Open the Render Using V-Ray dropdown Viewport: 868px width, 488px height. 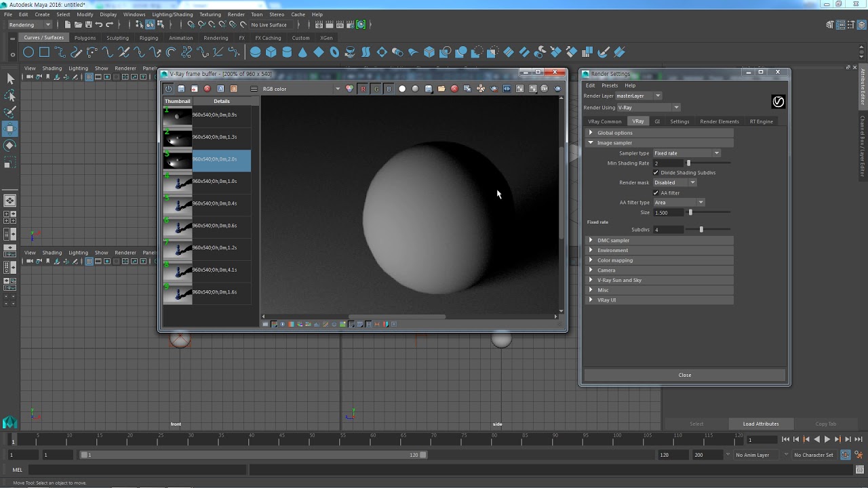[x=648, y=108]
